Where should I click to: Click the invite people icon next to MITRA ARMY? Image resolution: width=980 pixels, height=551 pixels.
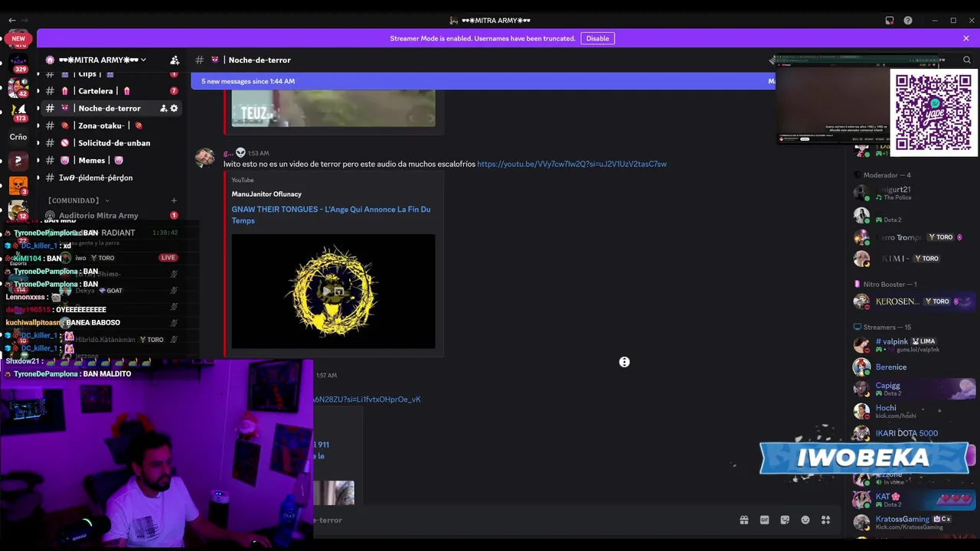point(175,60)
